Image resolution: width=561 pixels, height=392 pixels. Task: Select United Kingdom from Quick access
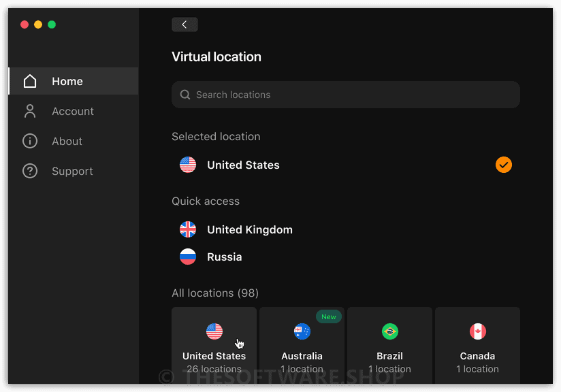[x=346, y=229]
